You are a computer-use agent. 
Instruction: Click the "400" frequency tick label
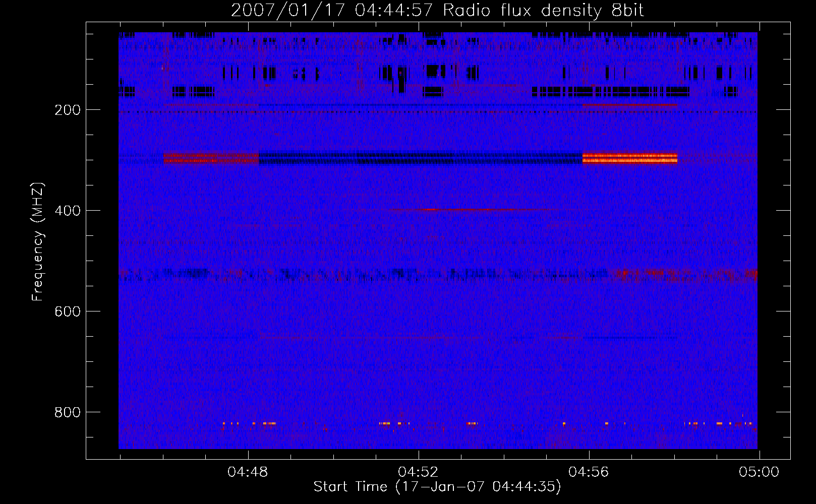(x=68, y=211)
